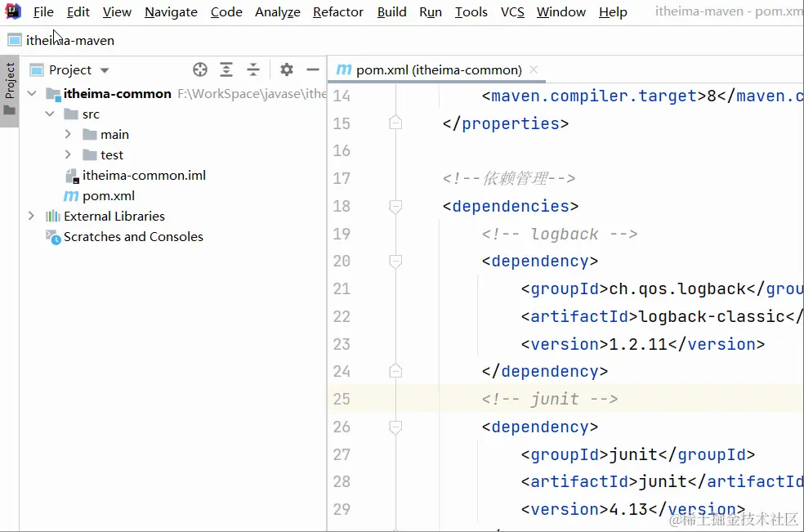Screen dimensions: 804x532
Task: Select the Locate Opened File target icon
Action: 200,69
